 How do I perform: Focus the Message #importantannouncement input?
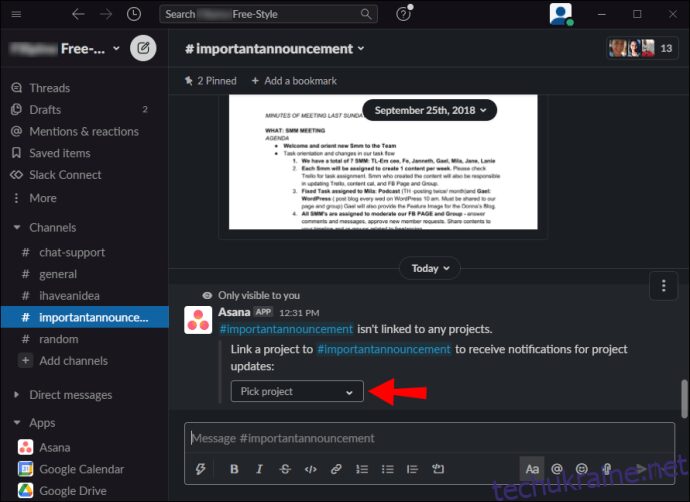(x=429, y=438)
